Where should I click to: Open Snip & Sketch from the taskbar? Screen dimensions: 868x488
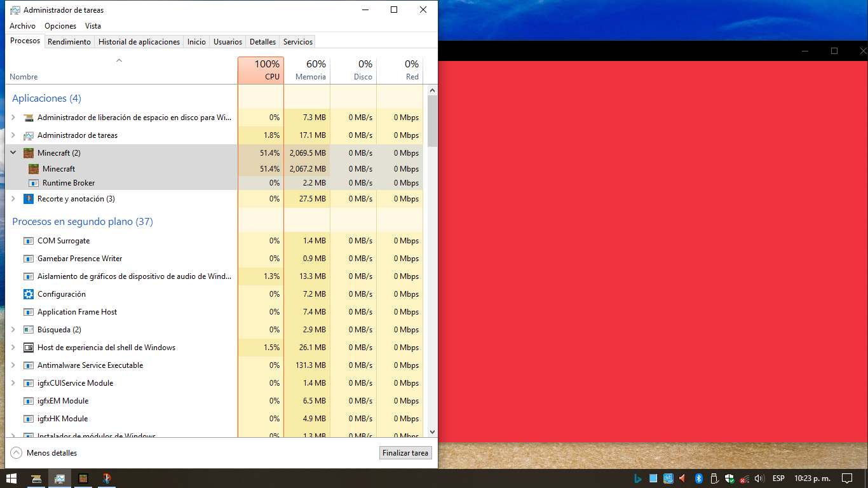107,478
